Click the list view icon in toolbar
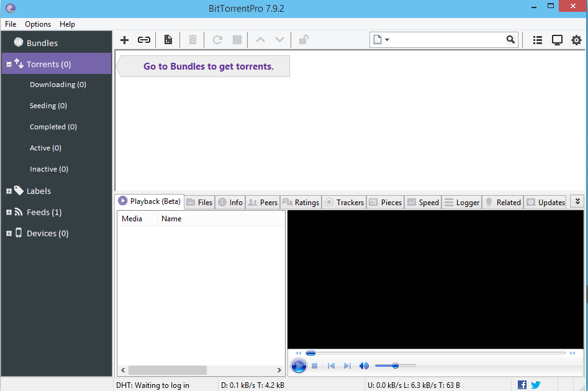Viewport: 588px width, 391px height. click(537, 40)
